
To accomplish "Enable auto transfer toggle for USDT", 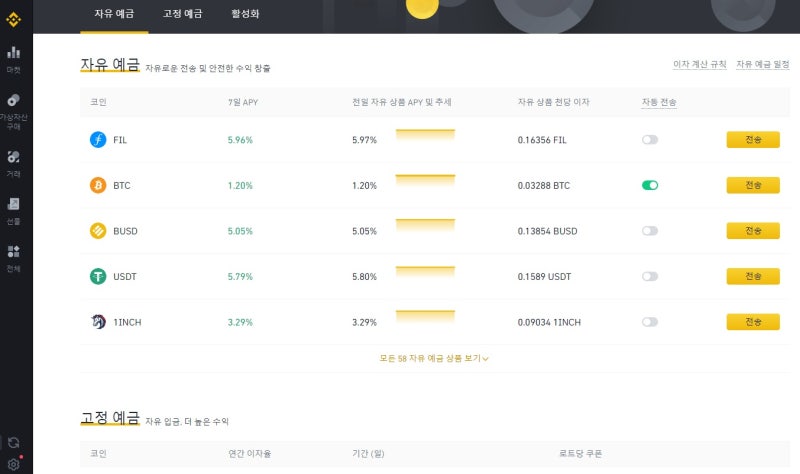I will click(649, 277).
